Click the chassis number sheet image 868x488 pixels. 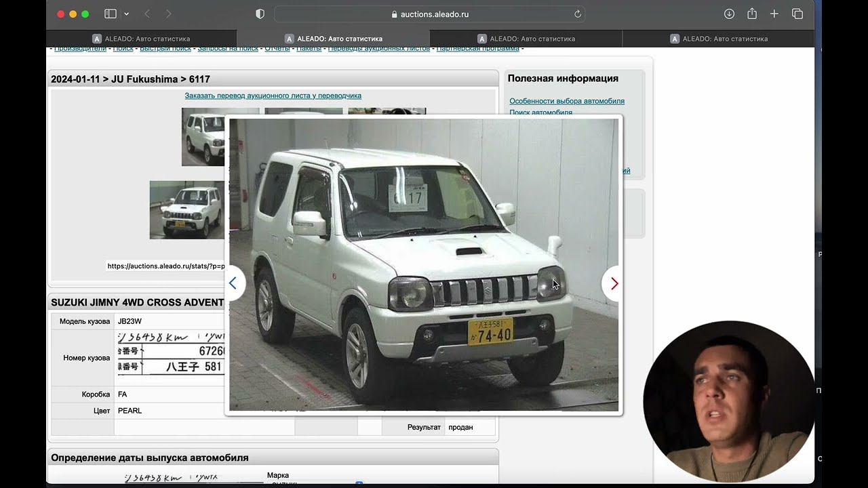pyautogui.click(x=171, y=354)
